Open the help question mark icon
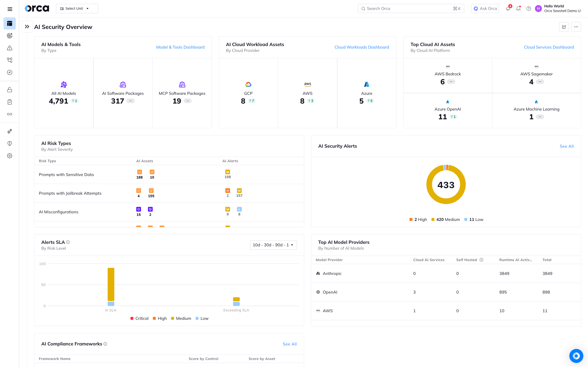 coord(528,9)
